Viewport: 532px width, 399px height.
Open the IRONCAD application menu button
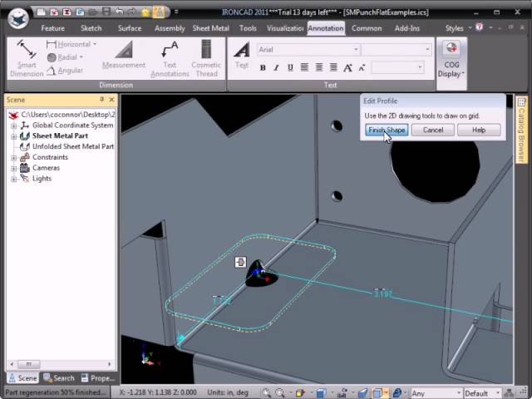(18, 18)
